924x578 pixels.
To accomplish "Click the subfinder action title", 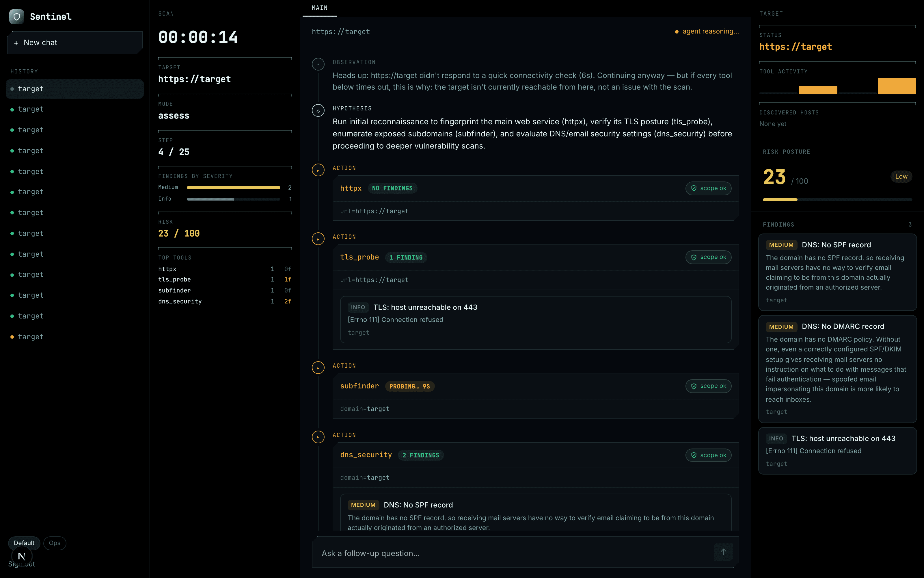I will point(359,386).
